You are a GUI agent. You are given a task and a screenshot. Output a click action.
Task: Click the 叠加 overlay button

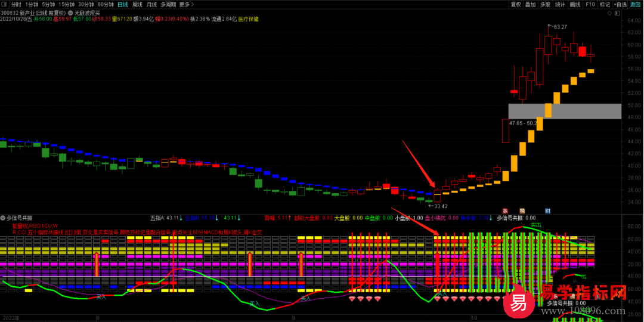tap(531, 5)
